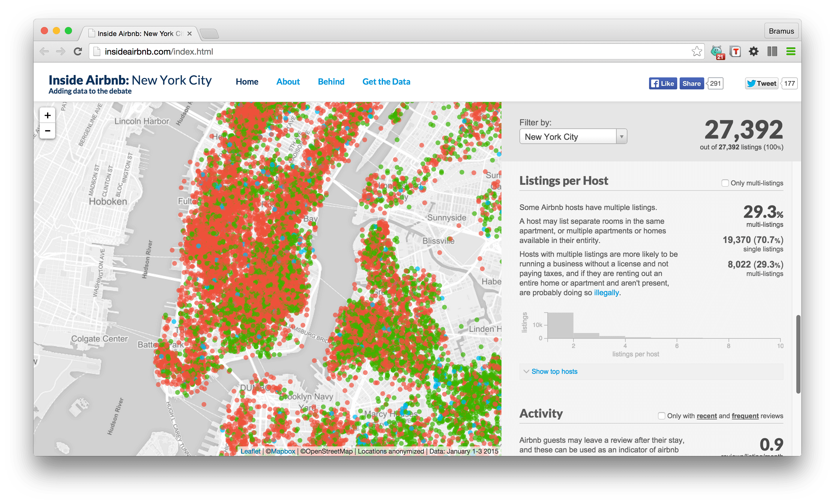Screen dimensions: 835x504
Task: Open the New York City filter dropdown
Action: tap(573, 136)
